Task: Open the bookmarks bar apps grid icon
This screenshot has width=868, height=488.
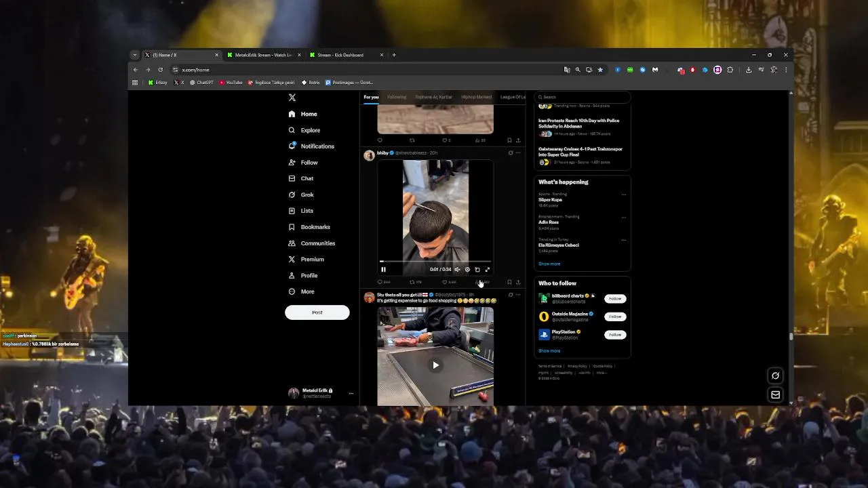Action: pos(135,83)
